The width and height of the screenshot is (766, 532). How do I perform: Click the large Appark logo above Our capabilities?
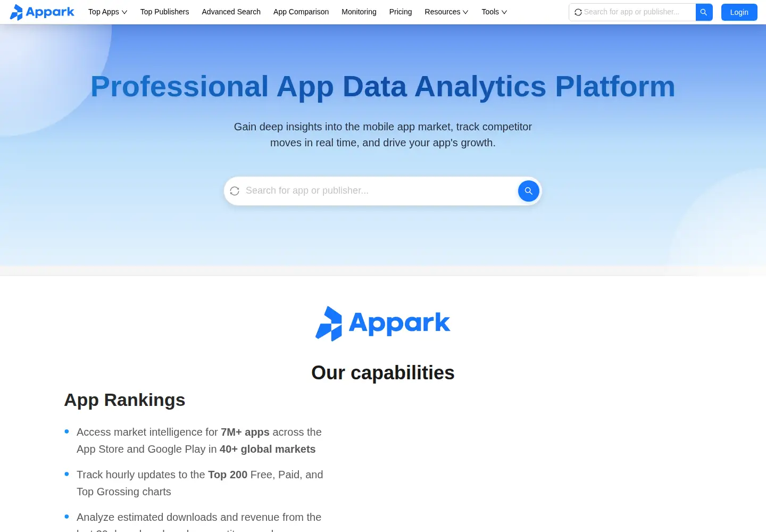point(383,323)
